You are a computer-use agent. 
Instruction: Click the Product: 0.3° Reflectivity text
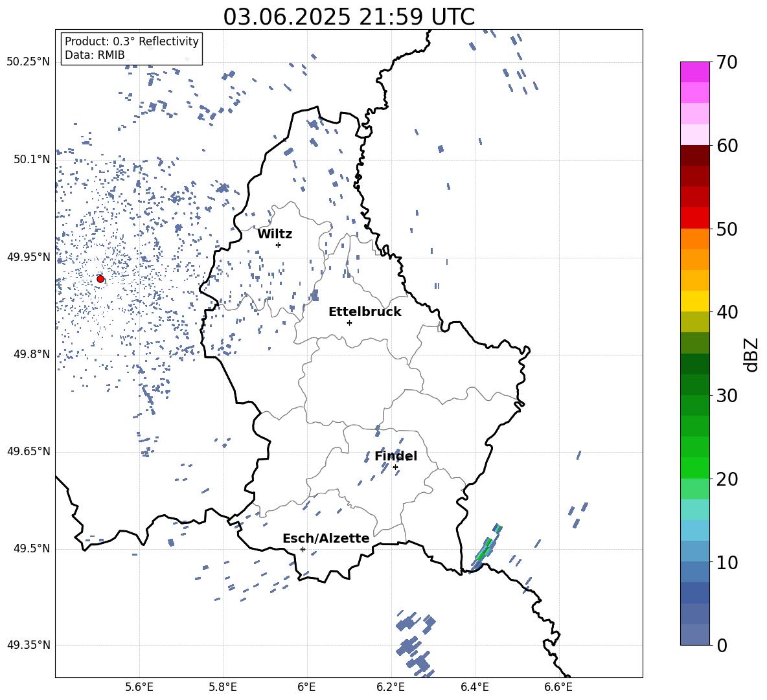pyautogui.click(x=132, y=41)
